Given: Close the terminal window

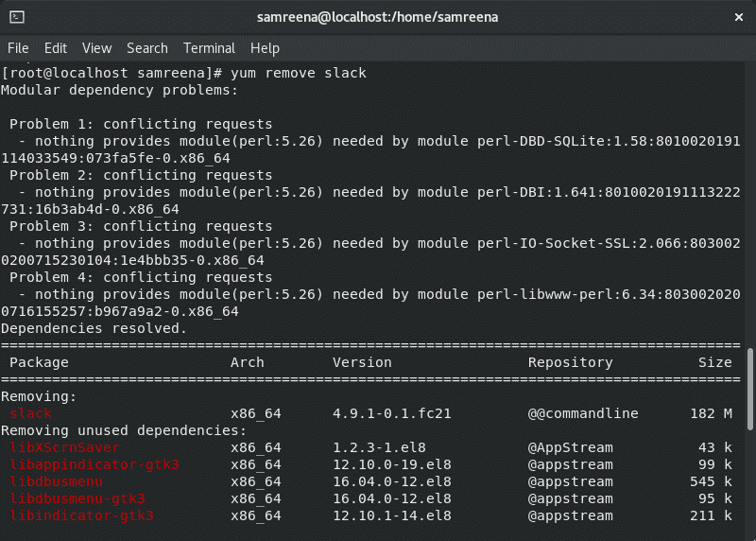Looking at the screenshot, I should pyautogui.click(x=739, y=17).
